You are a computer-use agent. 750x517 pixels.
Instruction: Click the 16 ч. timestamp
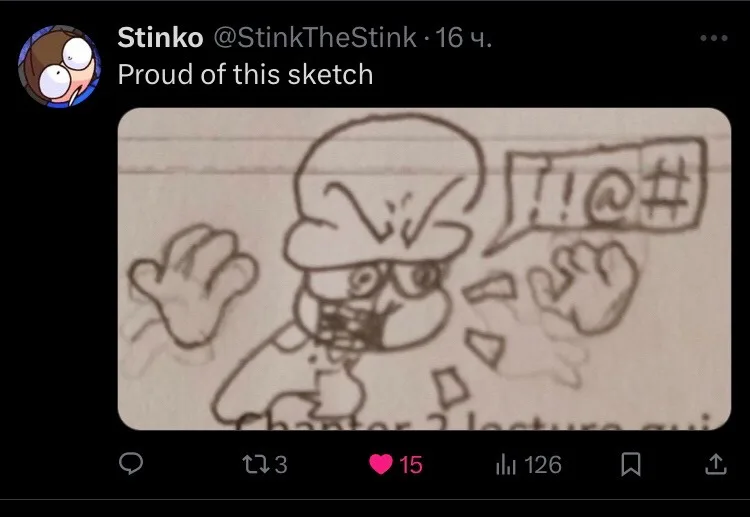click(x=463, y=37)
